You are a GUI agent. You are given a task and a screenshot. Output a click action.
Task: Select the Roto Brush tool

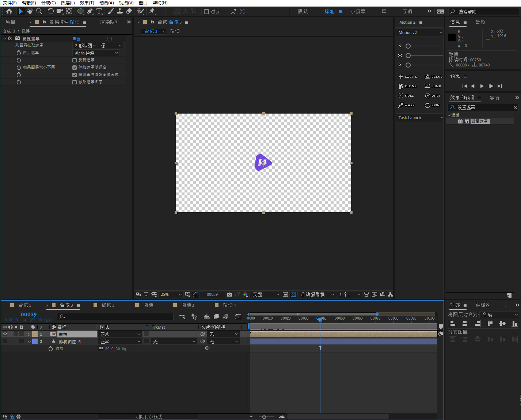pos(141,11)
